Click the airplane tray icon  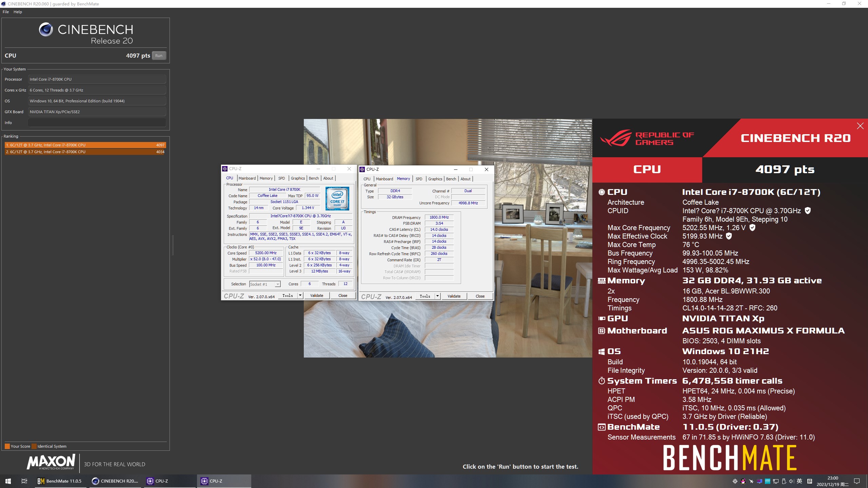(x=751, y=481)
